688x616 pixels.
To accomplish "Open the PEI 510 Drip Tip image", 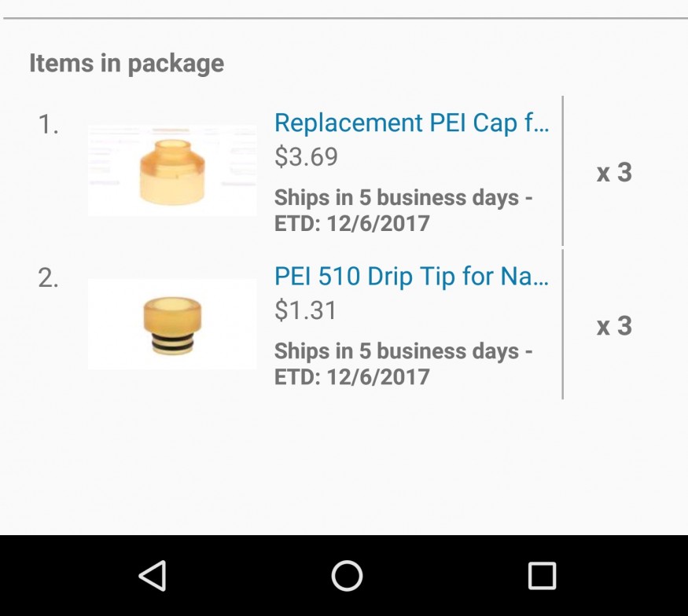I will 172,324.
